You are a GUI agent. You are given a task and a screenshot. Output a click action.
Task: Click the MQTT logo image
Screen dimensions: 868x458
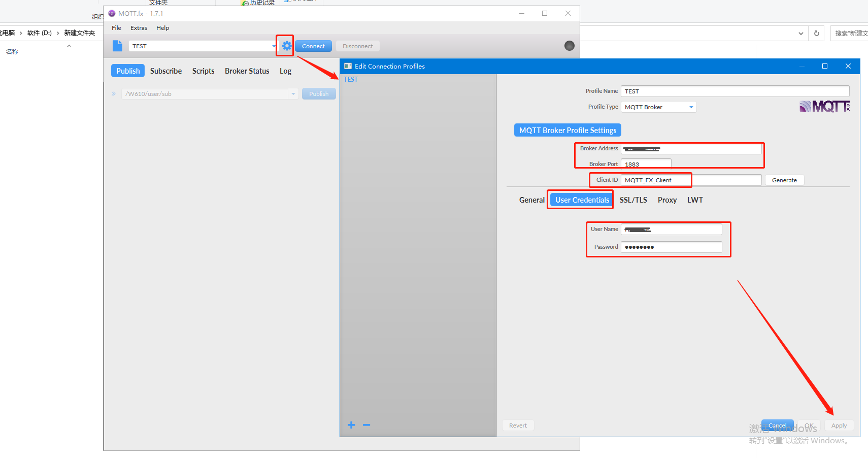tap(824, 106)
